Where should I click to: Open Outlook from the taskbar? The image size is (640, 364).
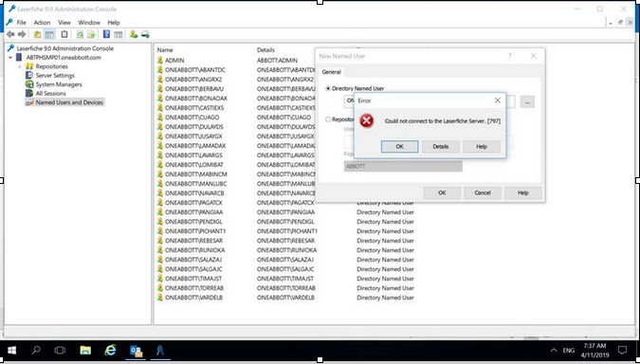point(136,350)
